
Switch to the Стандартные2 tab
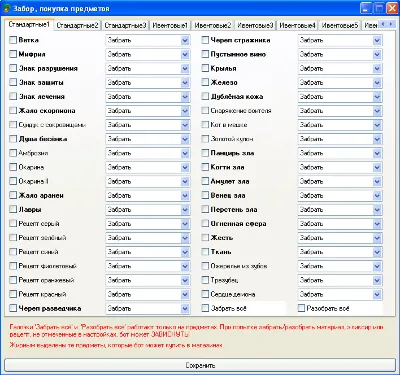77,25
